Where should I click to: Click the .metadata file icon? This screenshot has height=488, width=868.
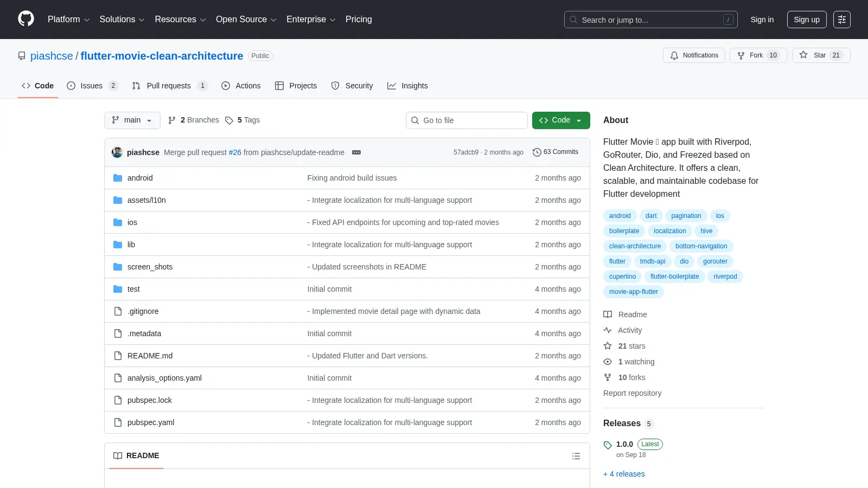point(118,333)
